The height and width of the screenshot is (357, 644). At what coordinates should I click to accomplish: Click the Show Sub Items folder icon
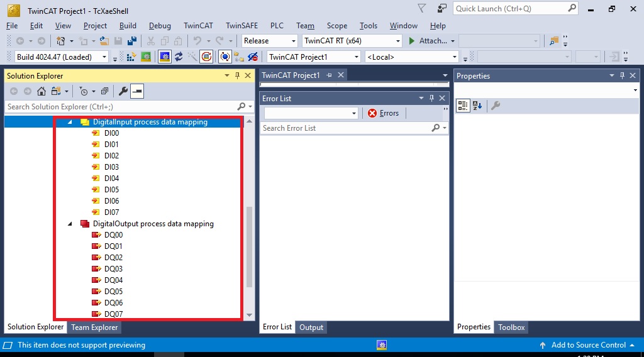point(238,57)
